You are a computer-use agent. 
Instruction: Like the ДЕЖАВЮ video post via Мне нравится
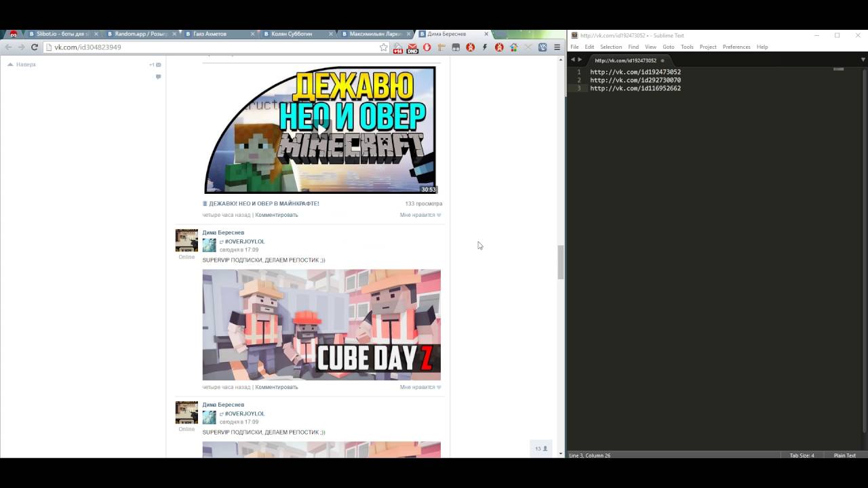pos(420,215)
